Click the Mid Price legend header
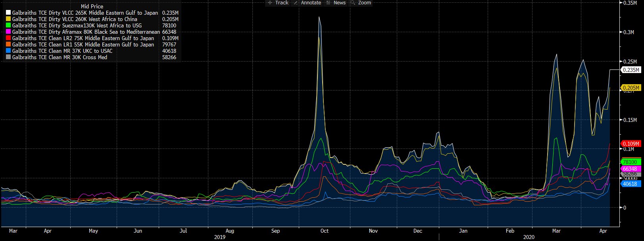The image size is (644, 241). click(92, 7)
